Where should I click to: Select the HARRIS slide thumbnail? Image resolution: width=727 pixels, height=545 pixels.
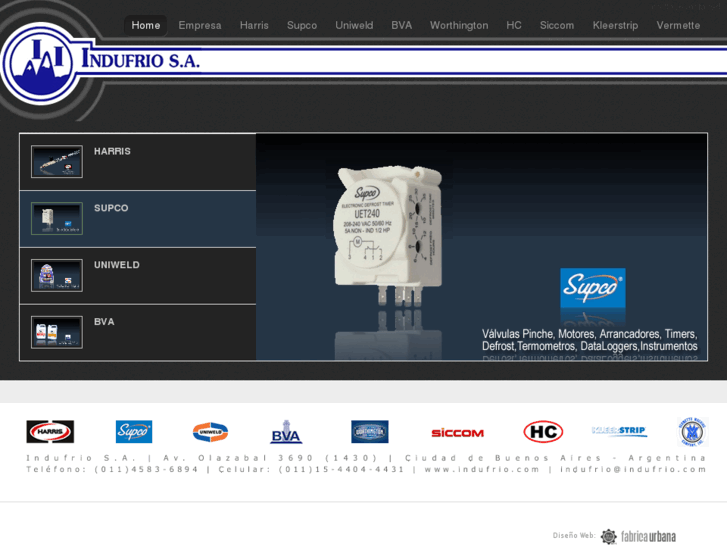point(57,161)
